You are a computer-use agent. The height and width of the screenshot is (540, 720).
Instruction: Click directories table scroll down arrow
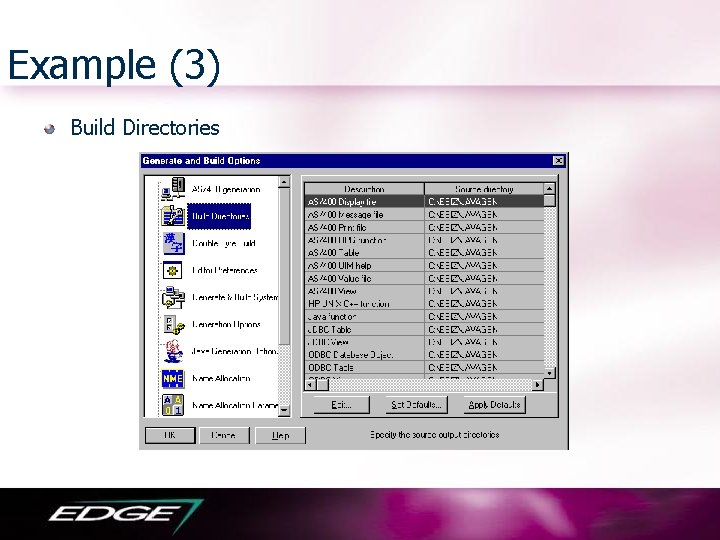point(549,373)
